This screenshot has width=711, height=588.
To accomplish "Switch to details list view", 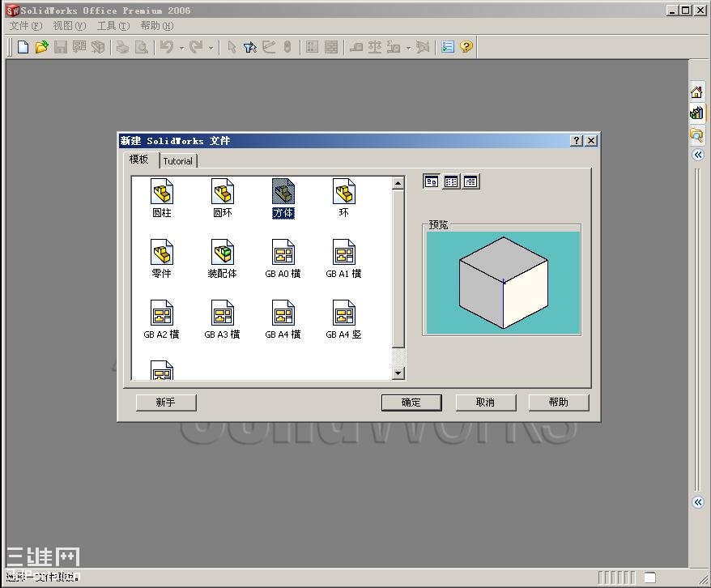I will [470, 181].
